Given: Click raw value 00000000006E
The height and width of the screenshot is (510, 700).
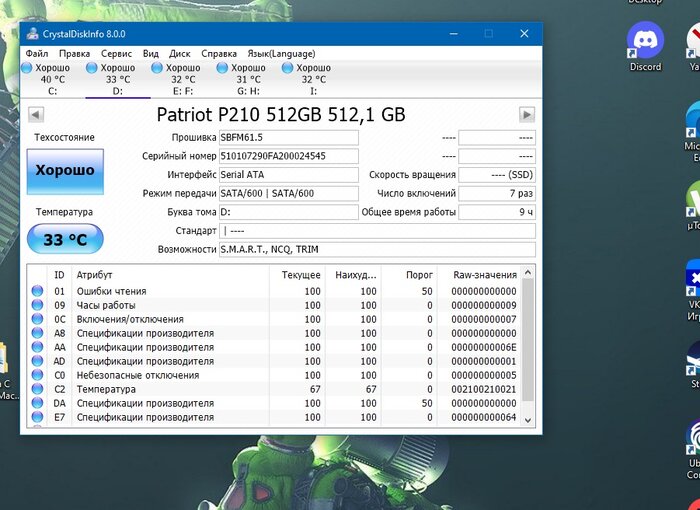Looking at the screenshot, I should click(x=483, y=347).
